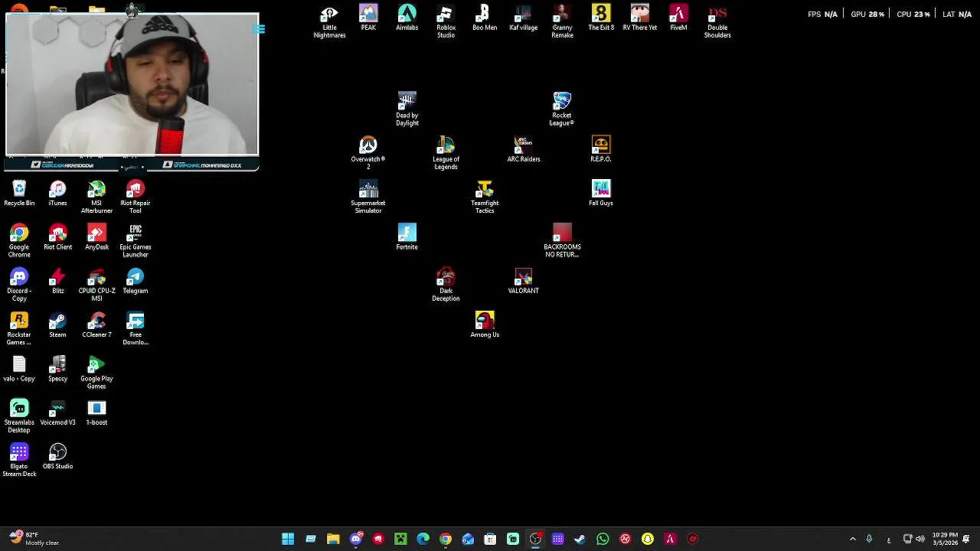Launch the Speccy desktop icon
The height and width of the screenshot is (551, 980).
pyautogui.click(x=57, y=369)
